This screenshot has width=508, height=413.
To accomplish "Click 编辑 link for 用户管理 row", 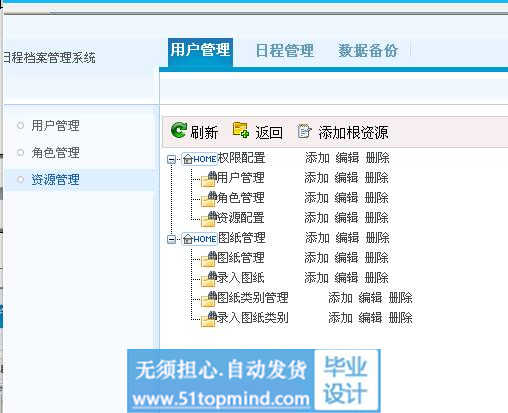I will [347, 178].
